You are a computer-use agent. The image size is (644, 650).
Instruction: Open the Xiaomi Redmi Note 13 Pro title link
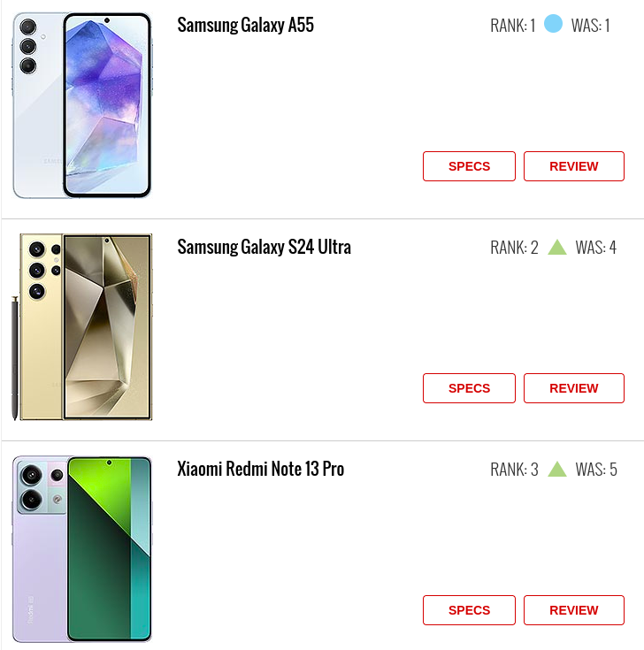[261, 469]
